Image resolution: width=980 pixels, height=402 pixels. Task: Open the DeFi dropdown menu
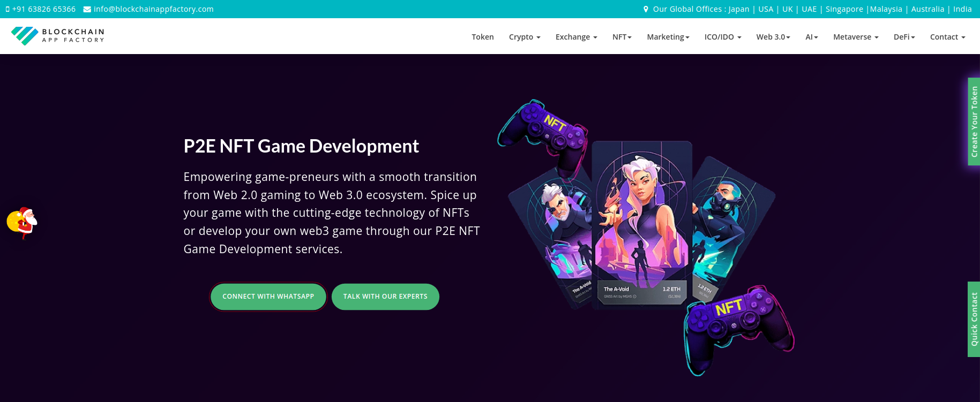coord(904,37)
